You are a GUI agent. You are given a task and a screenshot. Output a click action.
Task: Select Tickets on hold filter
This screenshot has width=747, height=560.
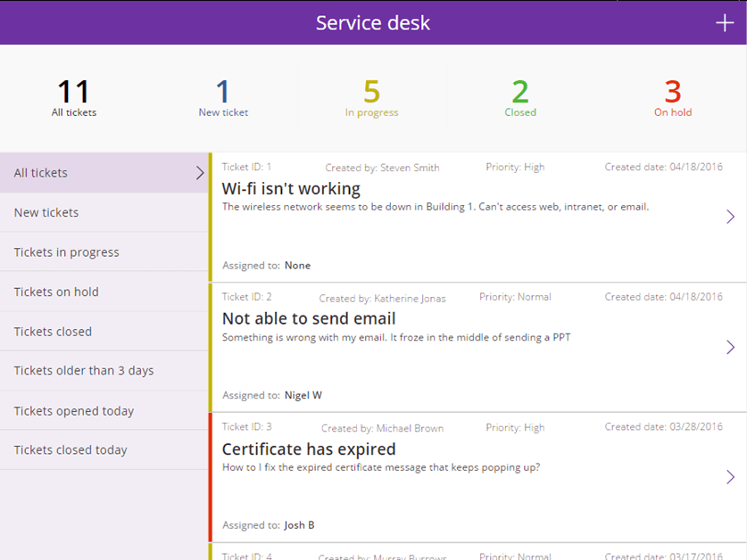[x=104, y=292]
